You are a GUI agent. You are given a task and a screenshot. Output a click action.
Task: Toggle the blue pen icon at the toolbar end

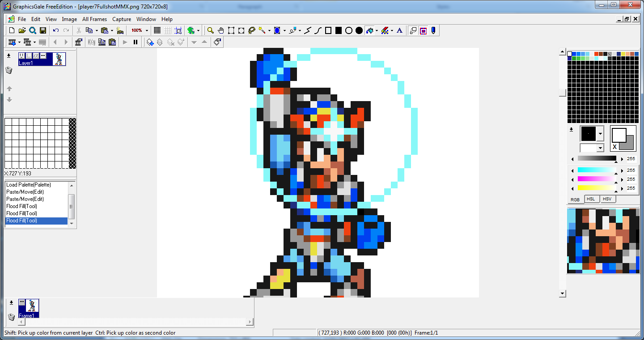(x=433, y=30)
